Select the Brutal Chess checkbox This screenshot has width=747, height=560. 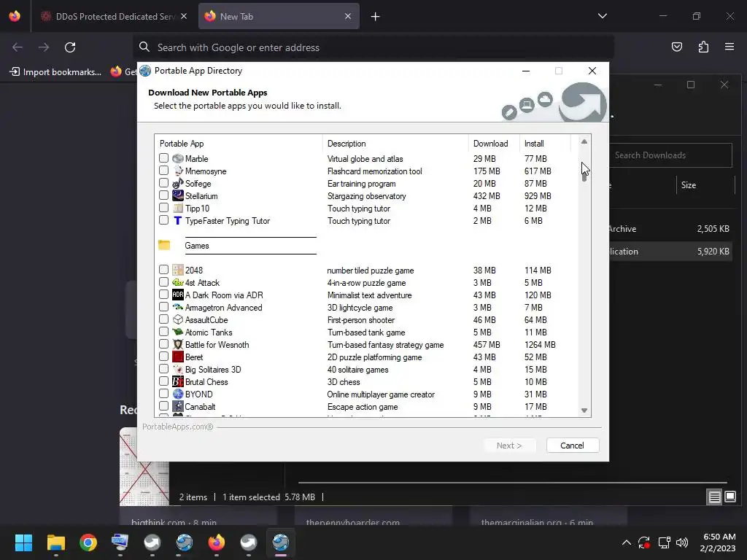[163, 381]
